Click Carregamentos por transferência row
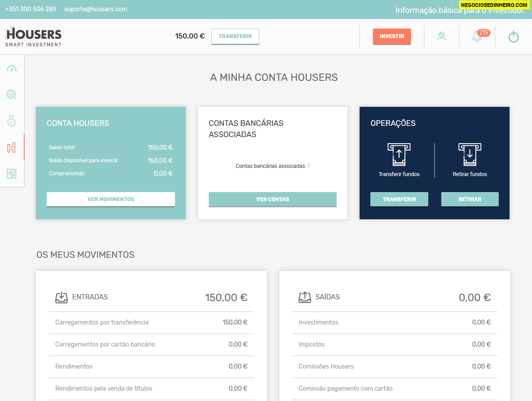Image resolution: width=532 pixels, height=401 pixels. 151,322
